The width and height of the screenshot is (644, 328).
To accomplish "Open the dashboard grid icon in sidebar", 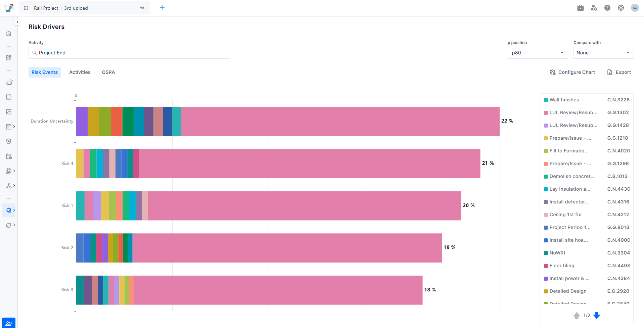I will (x=9, y=58).
